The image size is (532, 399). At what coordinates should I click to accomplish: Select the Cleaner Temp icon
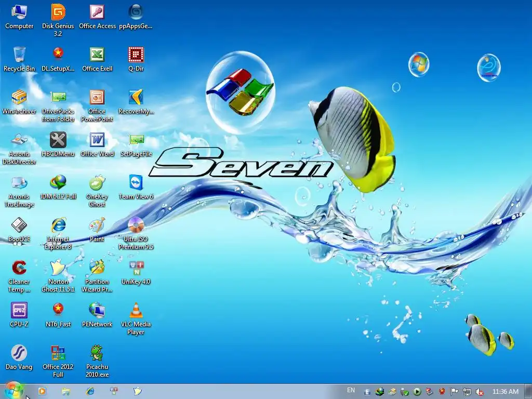[19, 276]
